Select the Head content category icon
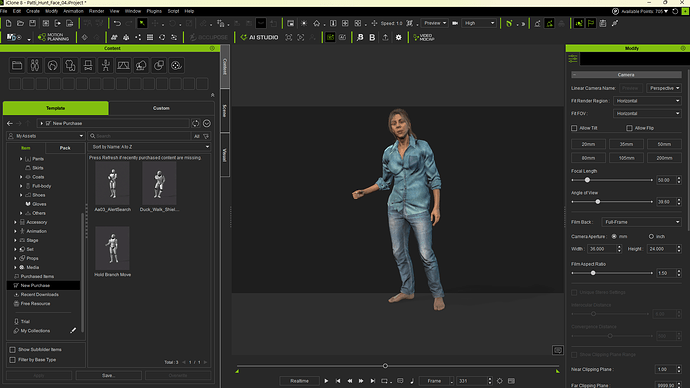This screenshot has width=690, height=388. pos(52,66)
